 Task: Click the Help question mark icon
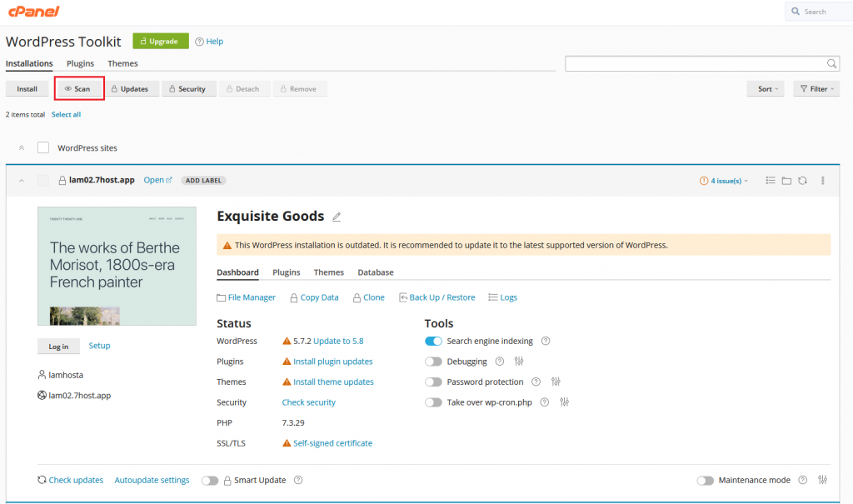[x=200, y=42]
